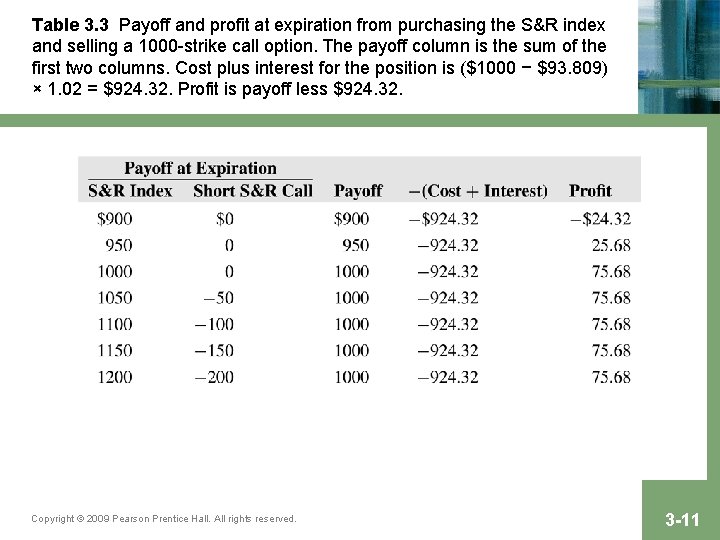This screenshot has height=540, width=720.
Task: Click the decorative blue corner image
Action: tap(679, 56)
